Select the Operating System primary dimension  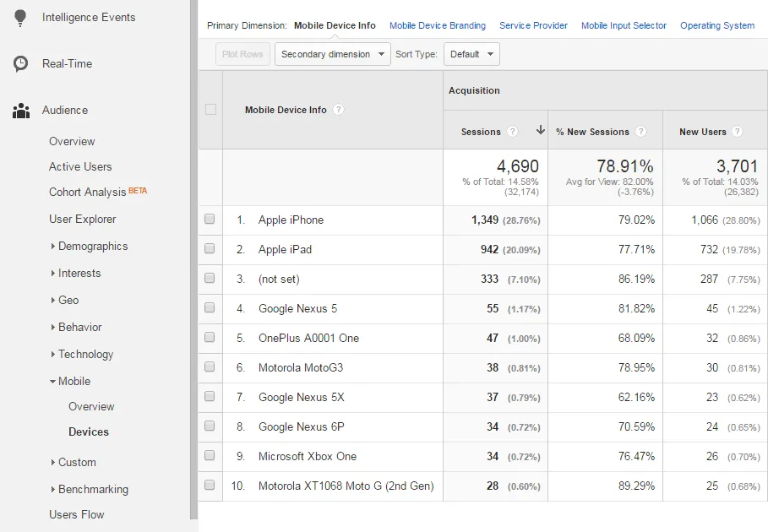tap(716, 25)
